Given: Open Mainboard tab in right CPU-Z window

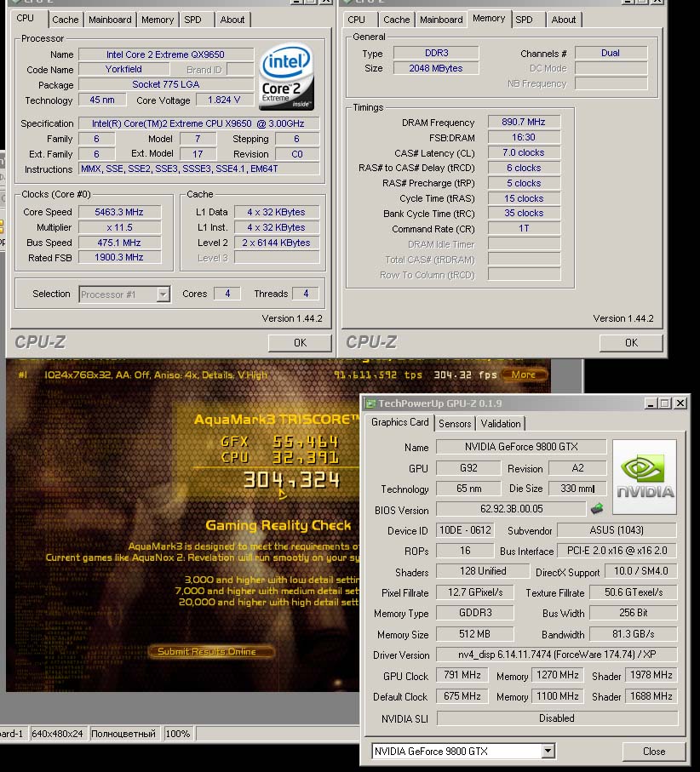Looking at the screenshot, I should [x=441, y=20].
